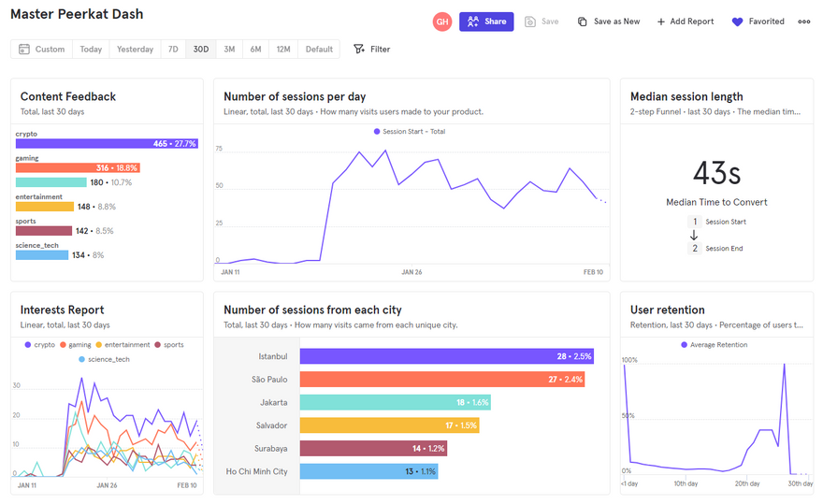Screen dimensions: 823x504
Task: Toggle gaming series in Interests Report legend
Action: 74,345
